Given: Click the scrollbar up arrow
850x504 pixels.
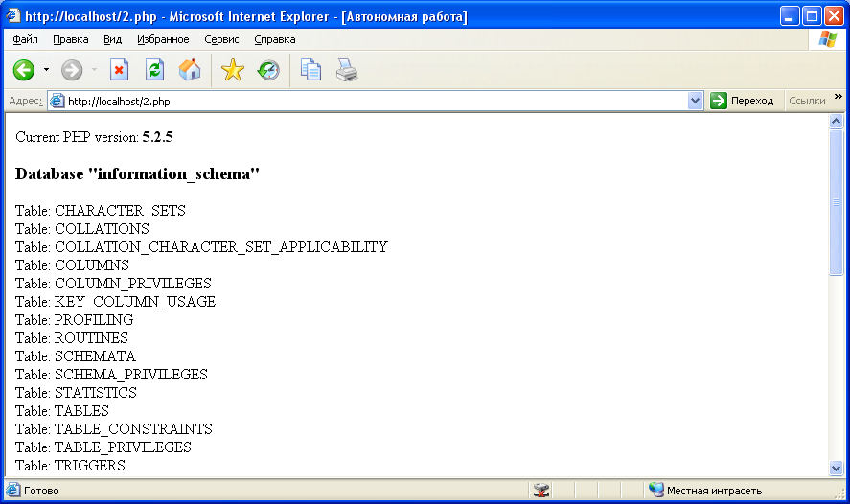Looking at the screenshot, I should 836,122.
